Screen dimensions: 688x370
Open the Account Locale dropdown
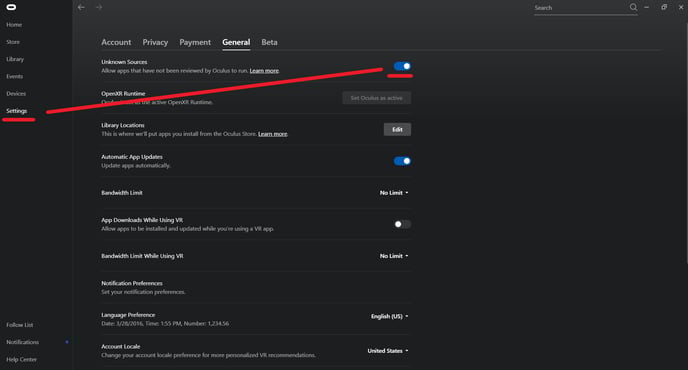point(387,351)
